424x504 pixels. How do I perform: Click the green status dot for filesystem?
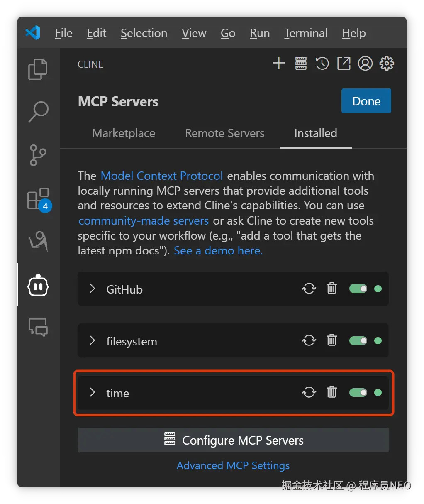[378, 340]
